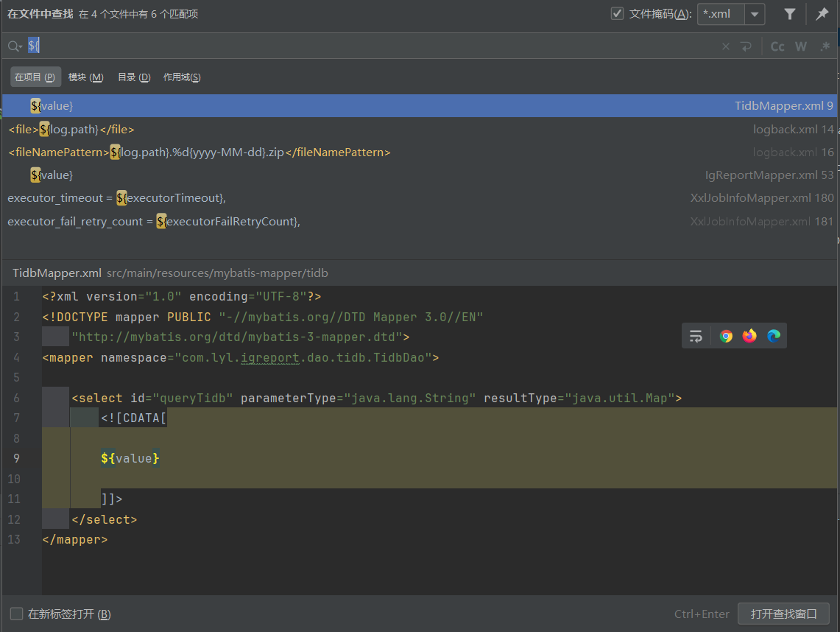
Task: Click the ]]> CDATA closing line
Action: point(112,499)
